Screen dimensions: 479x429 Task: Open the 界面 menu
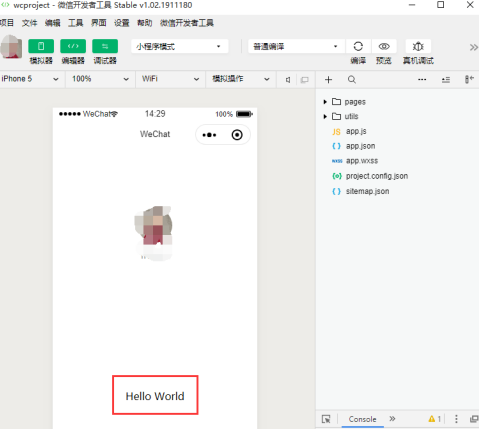pyautogui.click(x=99, y=23)
